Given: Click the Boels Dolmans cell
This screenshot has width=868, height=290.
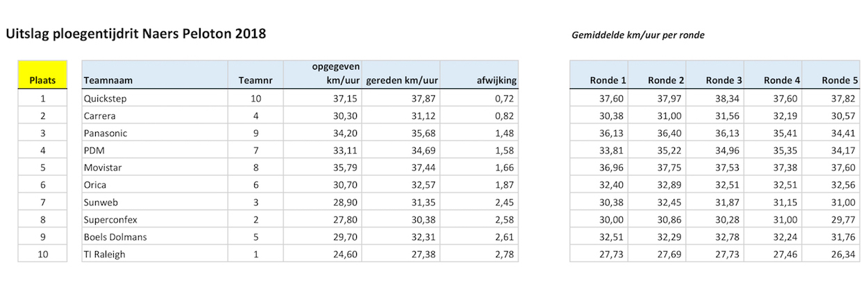Looking at the screenshot, I should (155, 237).
